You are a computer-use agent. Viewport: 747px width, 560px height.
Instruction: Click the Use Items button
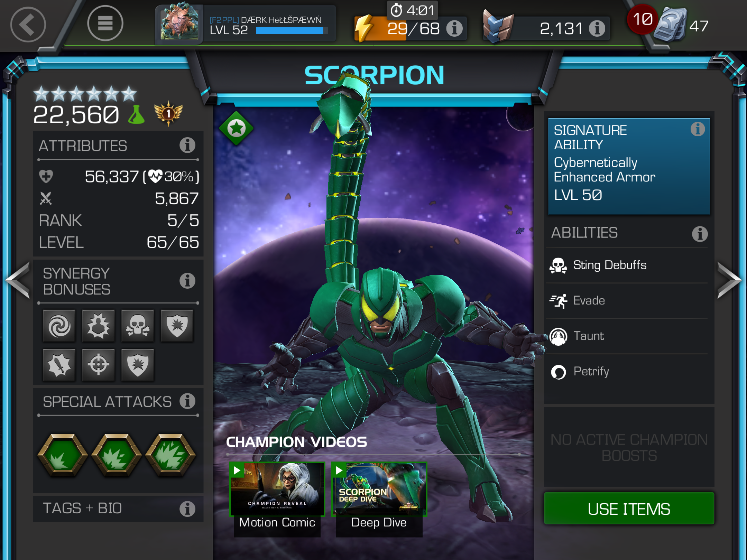tap(629, 508)
